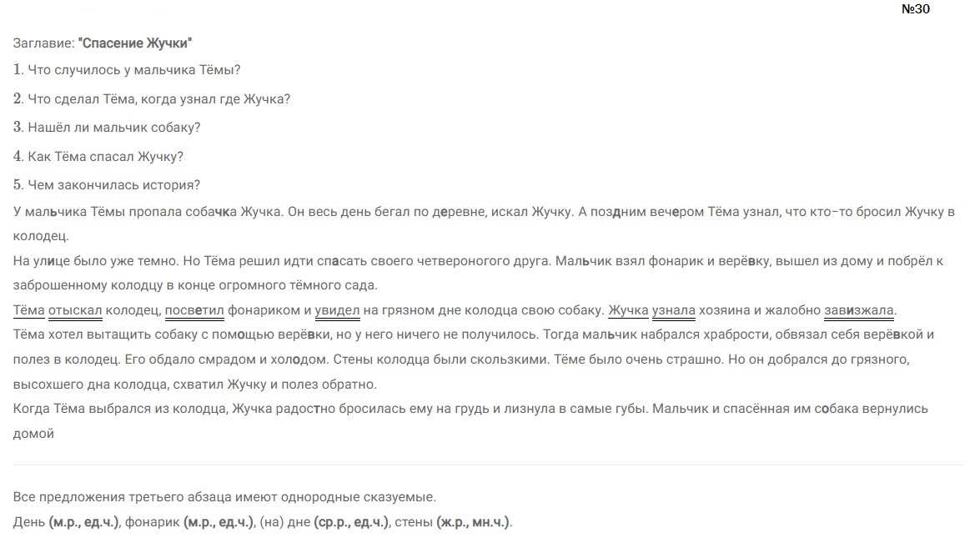The image size is (980, 543).
Task: Click question 1 about мальчика Тёмы
Action: (x=127, y=70)
